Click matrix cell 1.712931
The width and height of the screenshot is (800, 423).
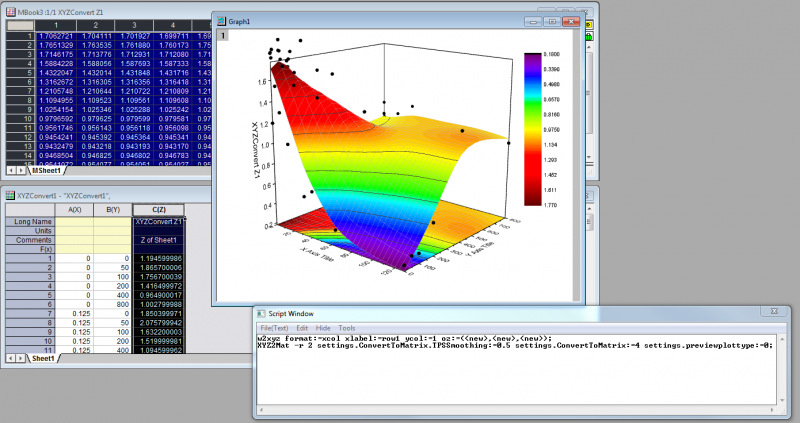coord(134,55)
